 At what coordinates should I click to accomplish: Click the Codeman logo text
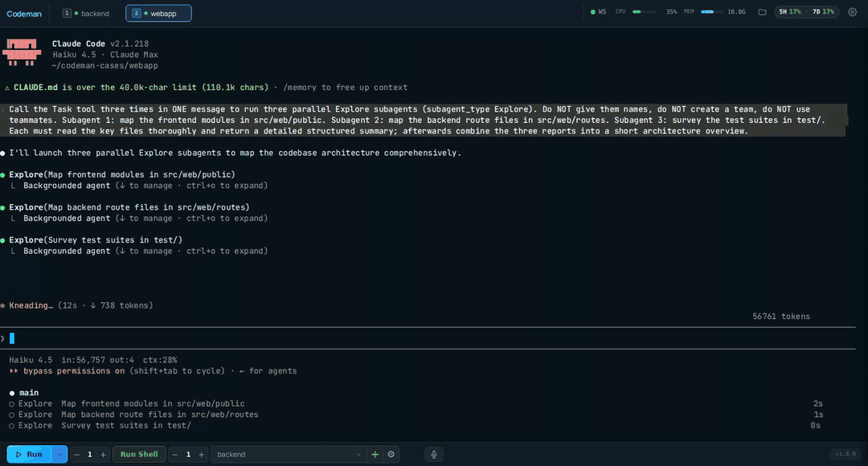tap(24, 14)
